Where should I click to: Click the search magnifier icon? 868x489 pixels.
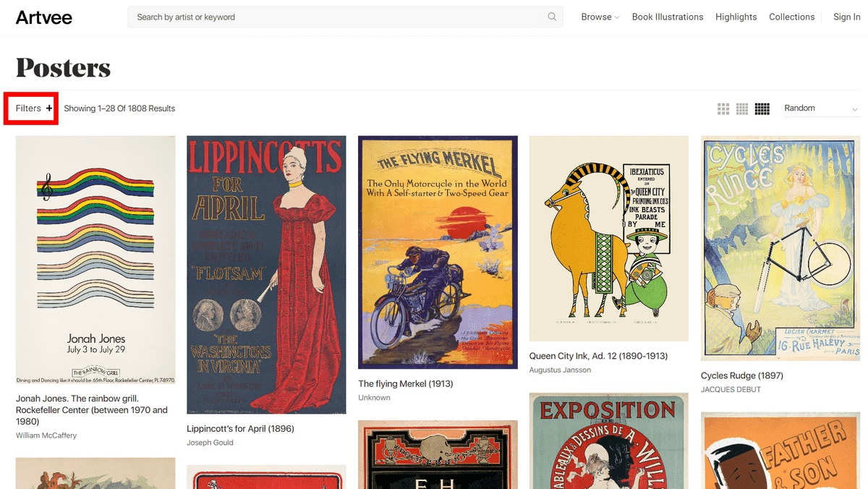[552, 17]
